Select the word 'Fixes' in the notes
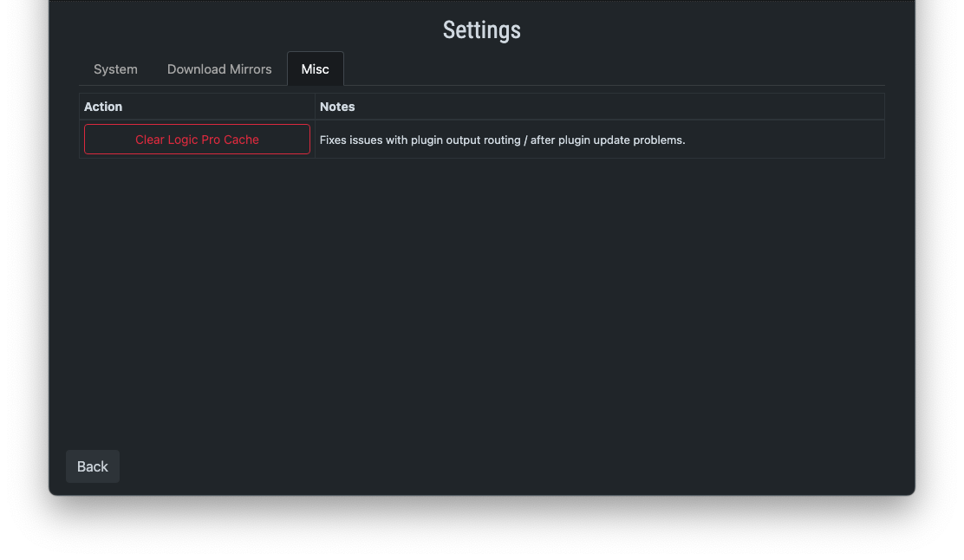 [x=333, y=140]
